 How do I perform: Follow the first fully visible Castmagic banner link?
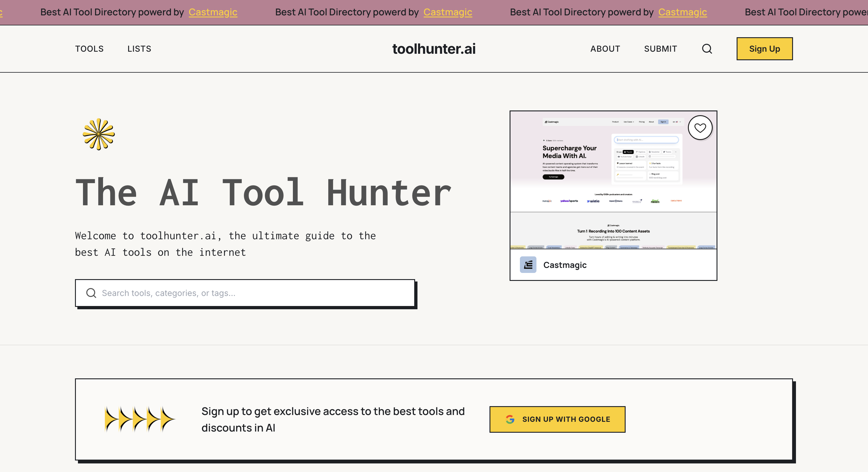coord(213,12)
